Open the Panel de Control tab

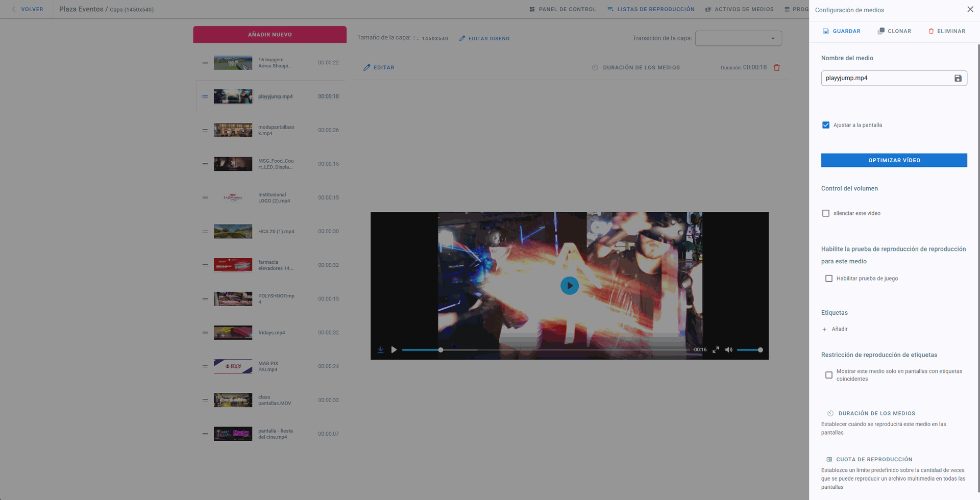point(562,9)
